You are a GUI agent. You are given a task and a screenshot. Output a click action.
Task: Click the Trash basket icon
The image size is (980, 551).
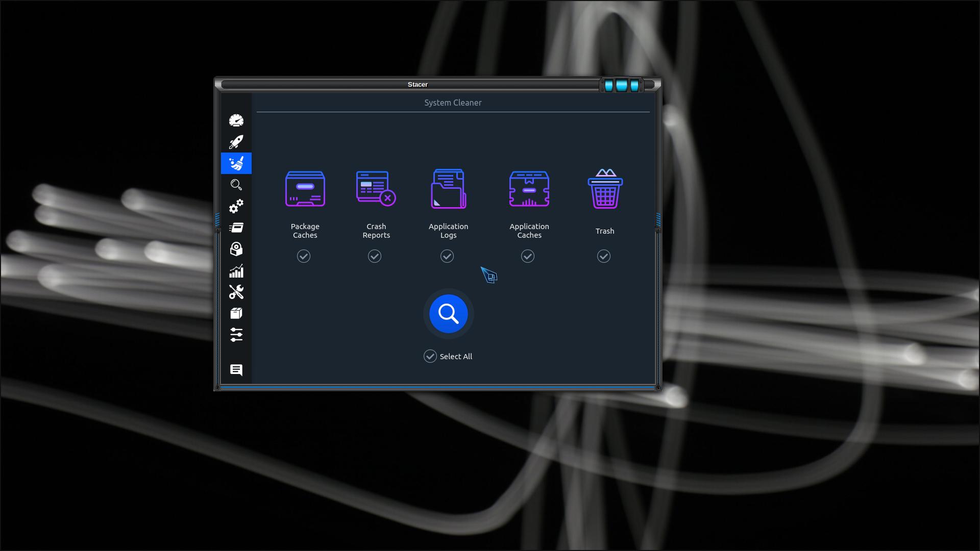point(605,189)
